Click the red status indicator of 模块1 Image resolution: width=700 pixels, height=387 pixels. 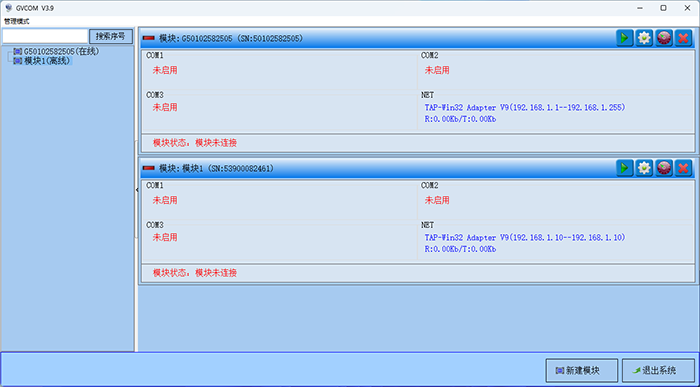(x=148, y=168)
